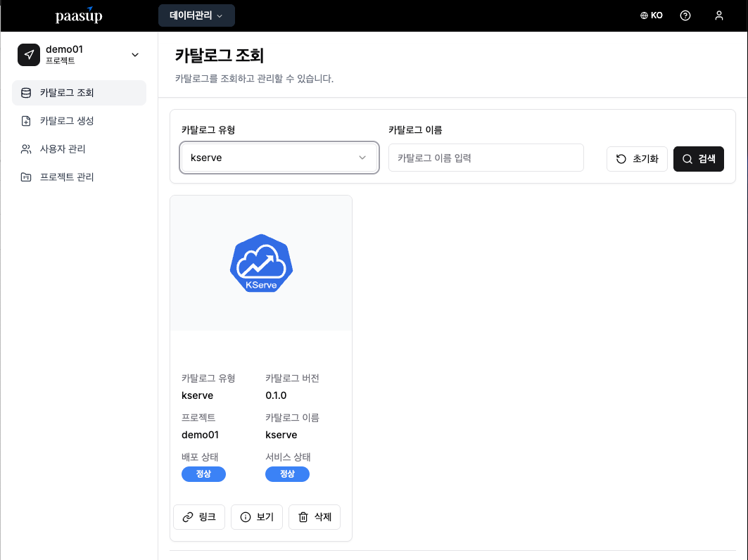
Task: View details with the 보기 button
Action: pos(257,517)
